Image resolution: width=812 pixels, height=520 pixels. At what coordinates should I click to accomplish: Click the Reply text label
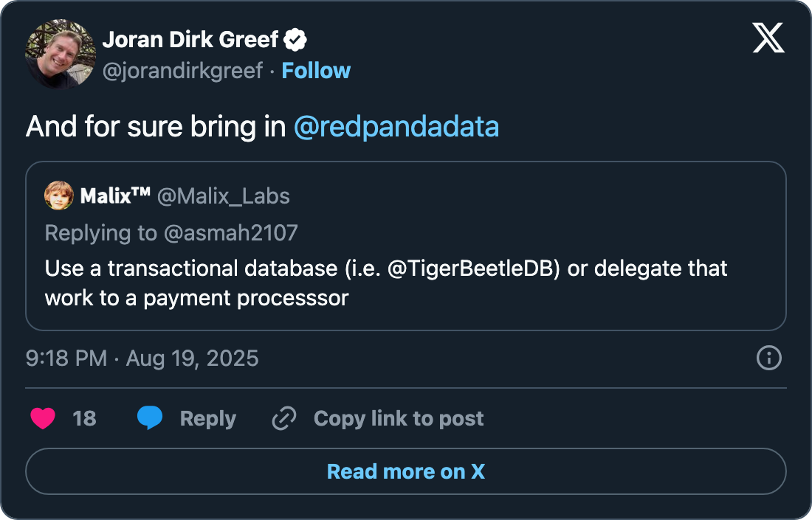(x=207, y=419)
